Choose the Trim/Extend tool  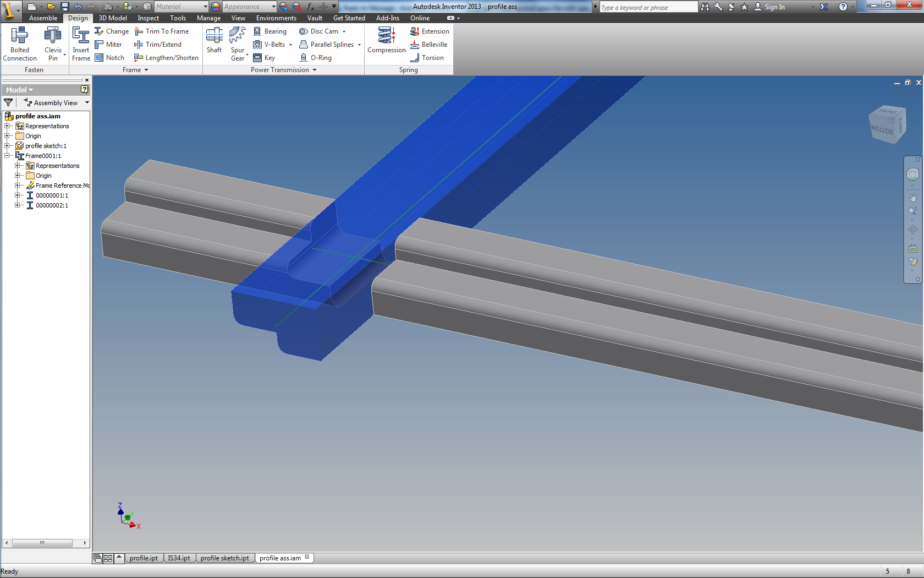(158, 45)
